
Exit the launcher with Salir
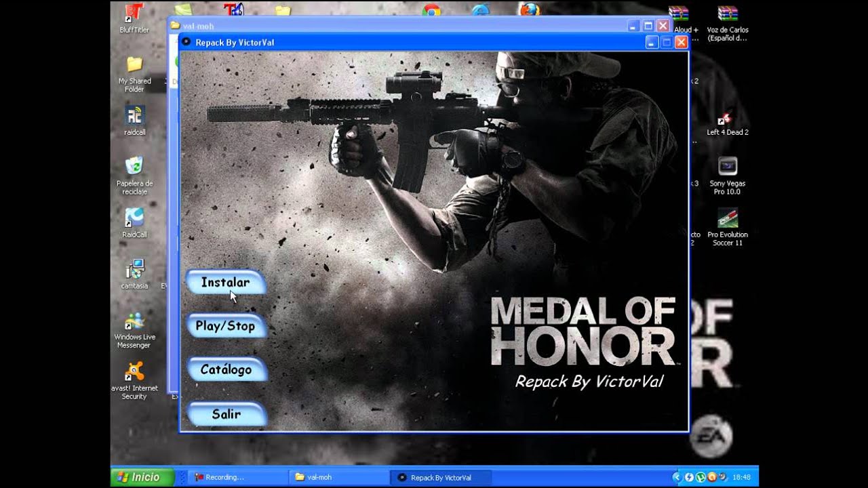[x=226, y=414]
